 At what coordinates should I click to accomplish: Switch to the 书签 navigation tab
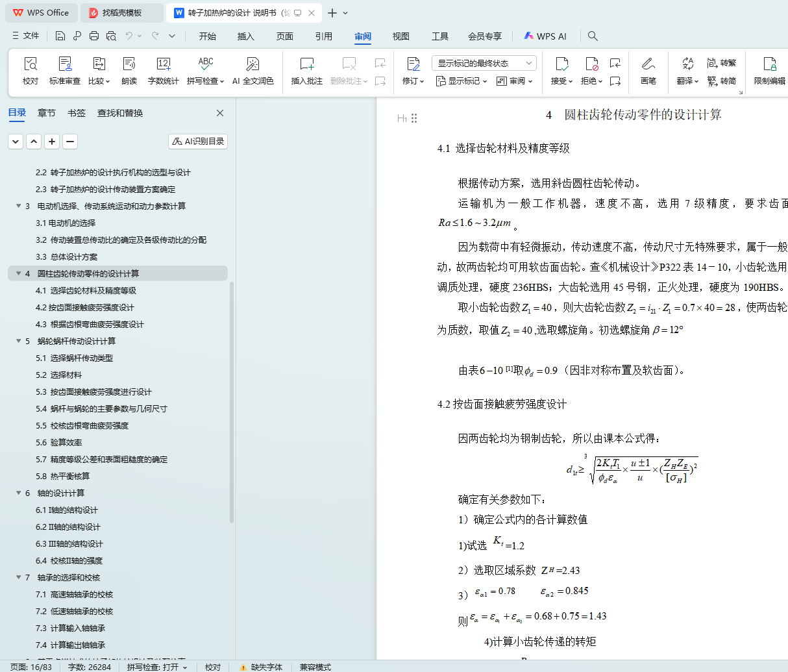pos(77,113)
